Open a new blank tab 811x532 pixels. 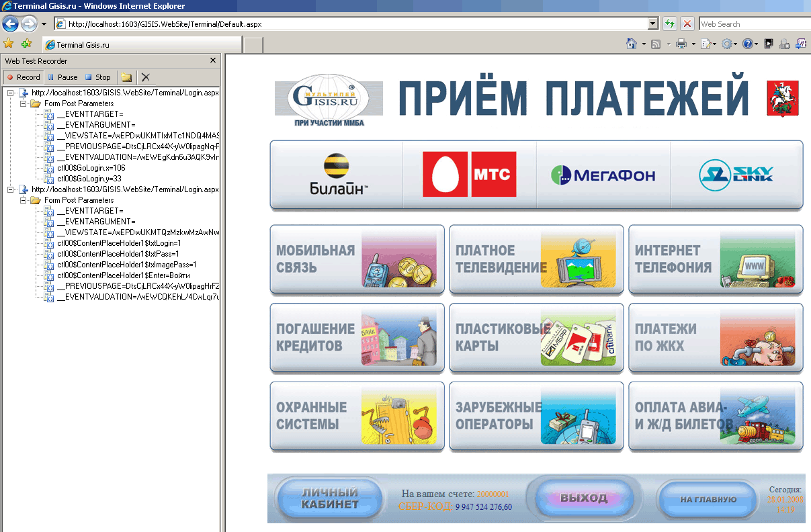point(253,45)
